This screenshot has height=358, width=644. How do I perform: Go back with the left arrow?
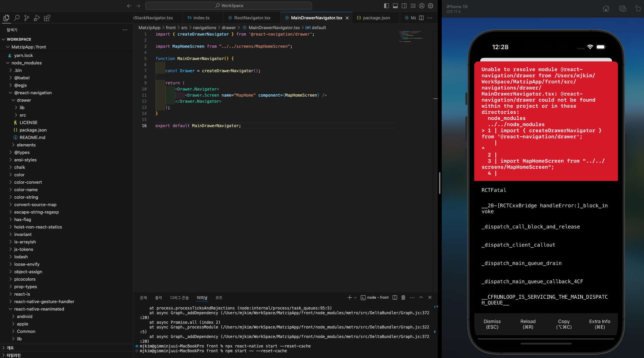click(x=129, y=6)
